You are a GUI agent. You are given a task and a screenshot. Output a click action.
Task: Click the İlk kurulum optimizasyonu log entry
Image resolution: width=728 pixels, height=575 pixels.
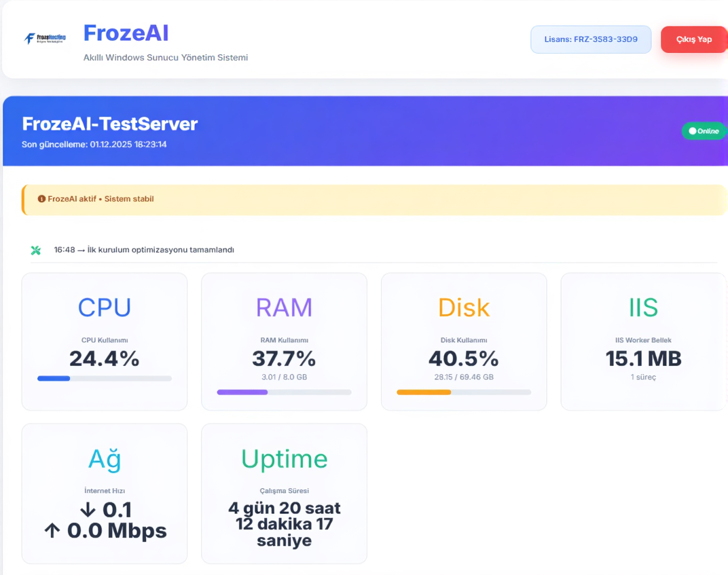[144, 250]
